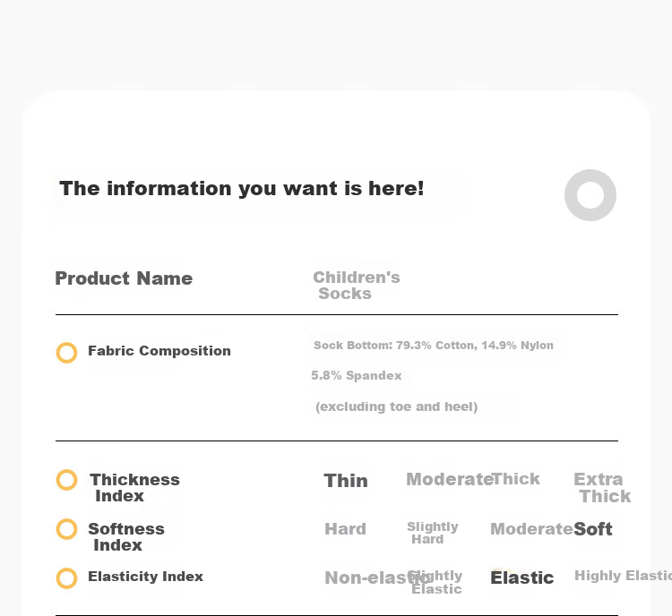The width and height of the screenshot is (672, 616).
Task: Click the Children's Socks product value
Action: point(357,286)
